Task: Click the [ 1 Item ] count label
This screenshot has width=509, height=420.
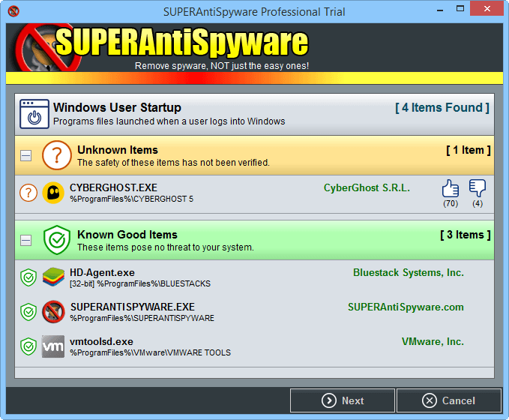Action: [469, 150]
